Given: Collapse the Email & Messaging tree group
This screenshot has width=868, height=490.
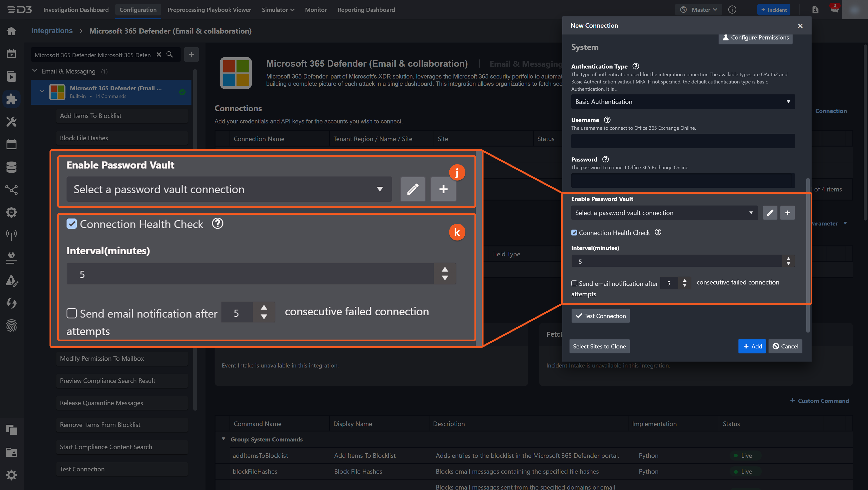Looking at the screenshot, I should click(x=34, y=71).
